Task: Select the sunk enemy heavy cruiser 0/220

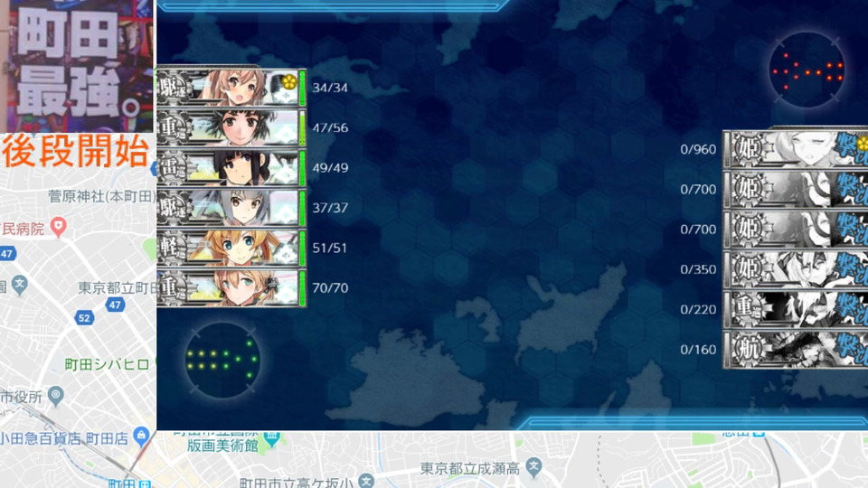Action: tap(796, 309)
